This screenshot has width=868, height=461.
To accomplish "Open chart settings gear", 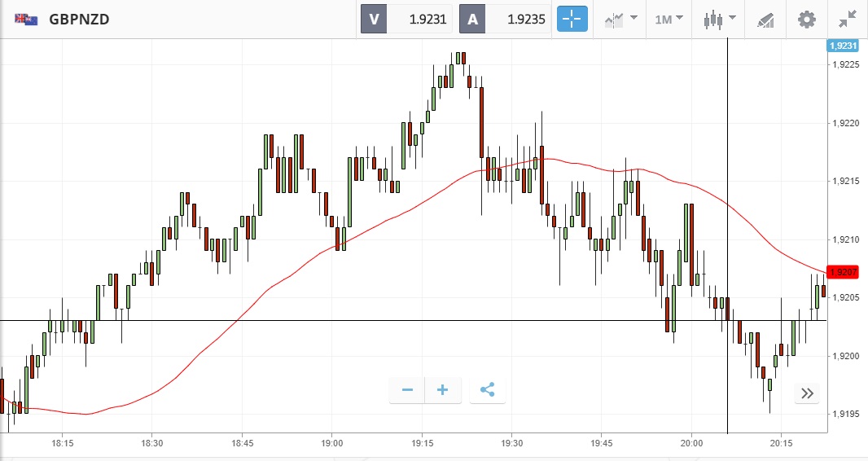I will tap(806, 19).
